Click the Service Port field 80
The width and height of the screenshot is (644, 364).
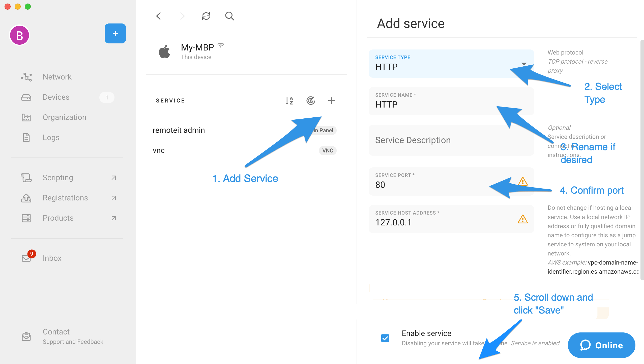(451, 181)
